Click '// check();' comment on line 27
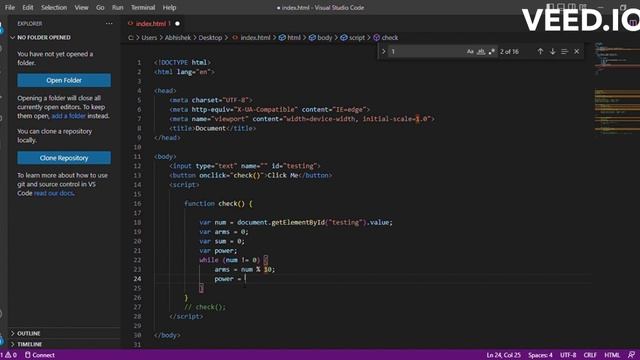 [205, 307]
